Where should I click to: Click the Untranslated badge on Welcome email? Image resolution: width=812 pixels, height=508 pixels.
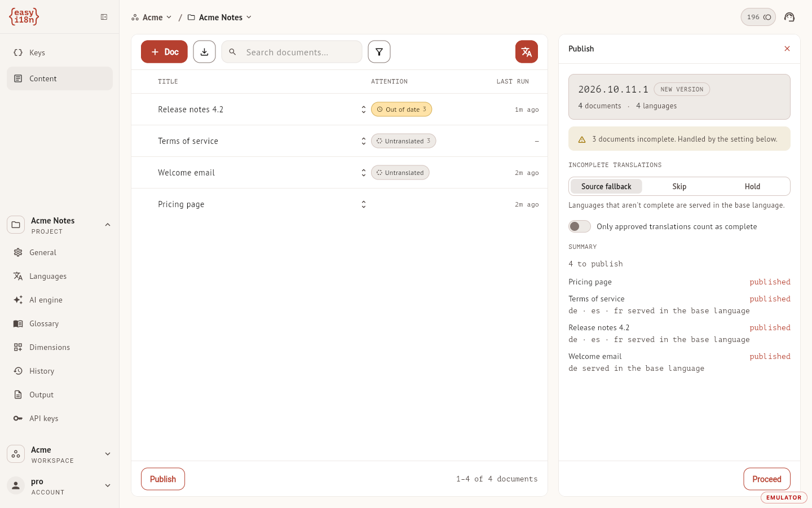pyautogui.click(x=400, y=173)
